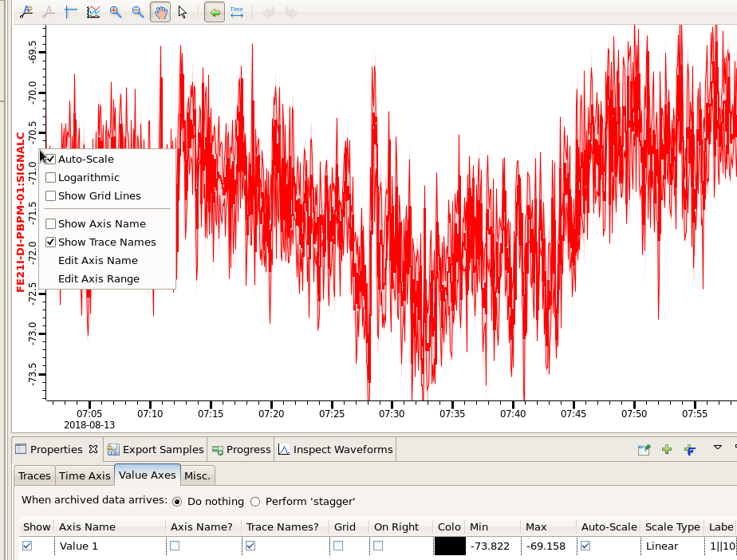Click the black color swatch for Value 1
The width and height of the screenshot is (737, 560).
click(450, 546)
